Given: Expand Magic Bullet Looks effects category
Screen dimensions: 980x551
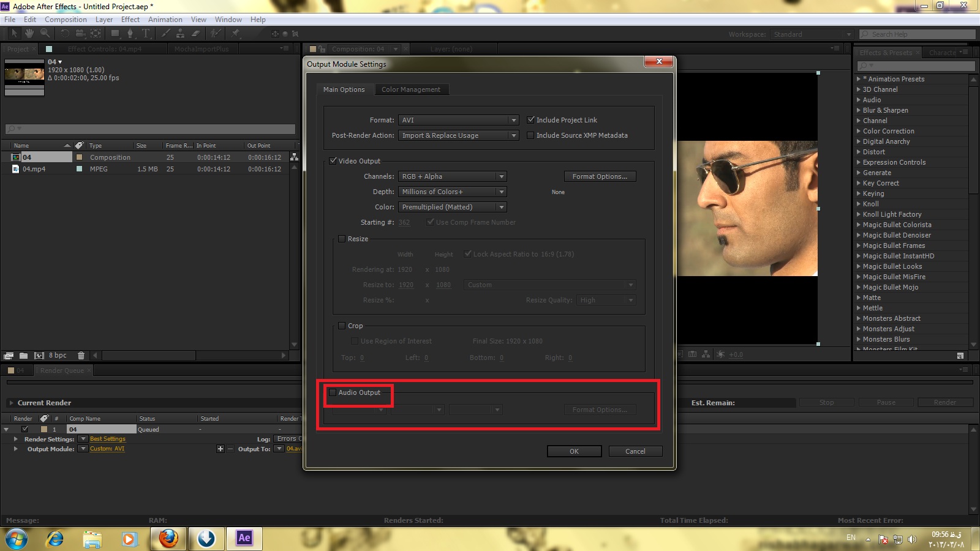Looking at the screenshot, I should click(x=858, y=266).
